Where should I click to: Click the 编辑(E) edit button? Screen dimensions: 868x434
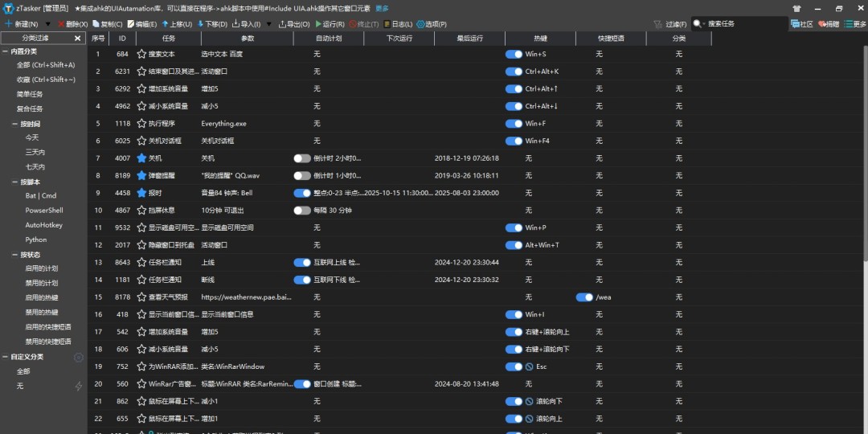pyautogui.click(x=142, y=24)
